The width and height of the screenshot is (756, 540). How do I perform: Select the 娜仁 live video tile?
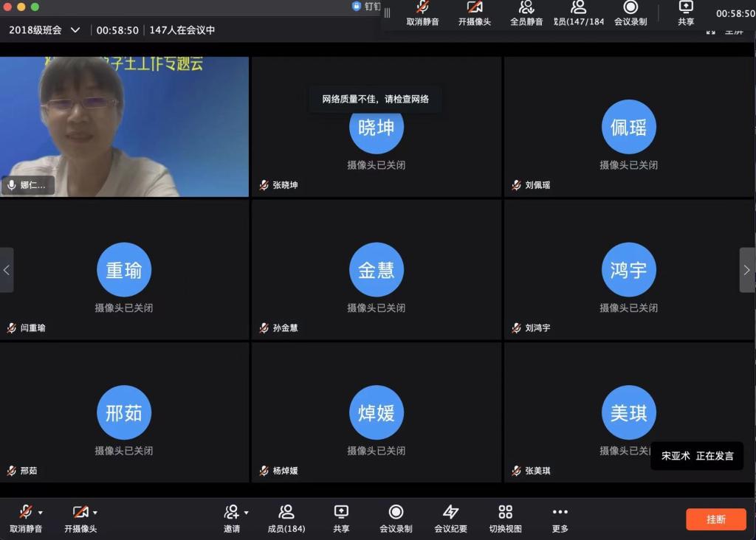point(124,127)
